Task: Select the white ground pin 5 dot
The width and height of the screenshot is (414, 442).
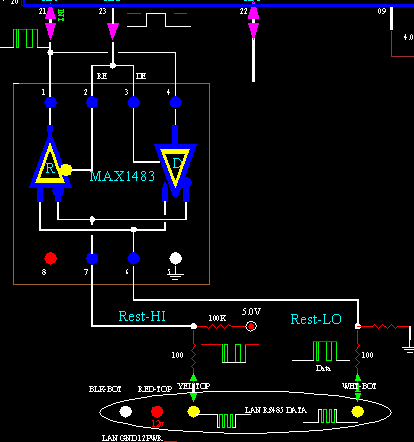Action: (x=176, y=258)
